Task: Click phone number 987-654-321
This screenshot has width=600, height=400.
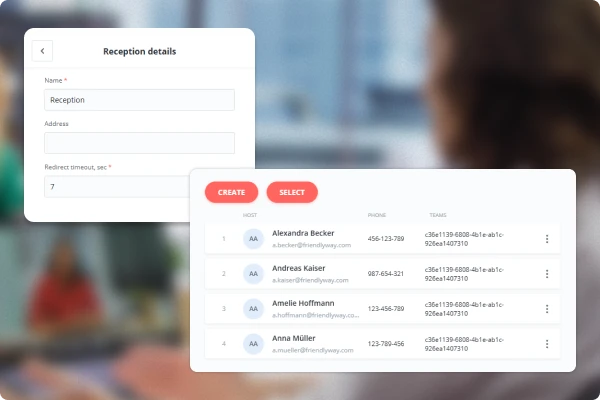Action: pos(386,274)
